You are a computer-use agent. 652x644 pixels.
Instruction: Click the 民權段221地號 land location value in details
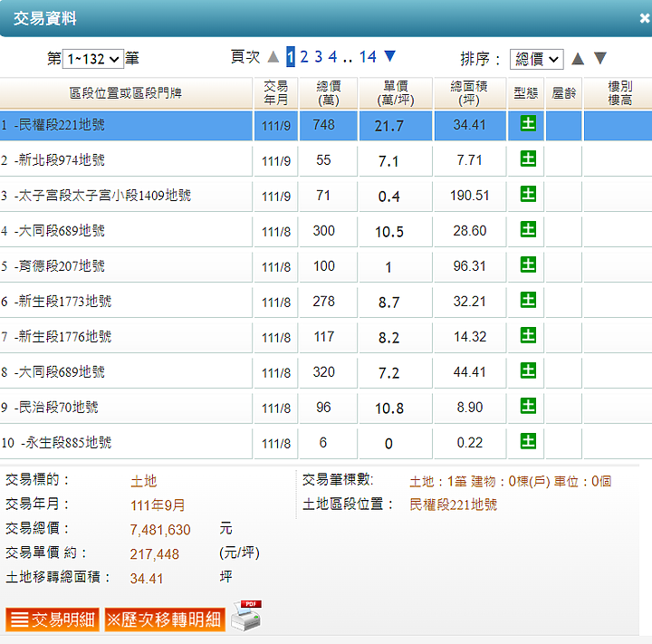coord(454,505)
